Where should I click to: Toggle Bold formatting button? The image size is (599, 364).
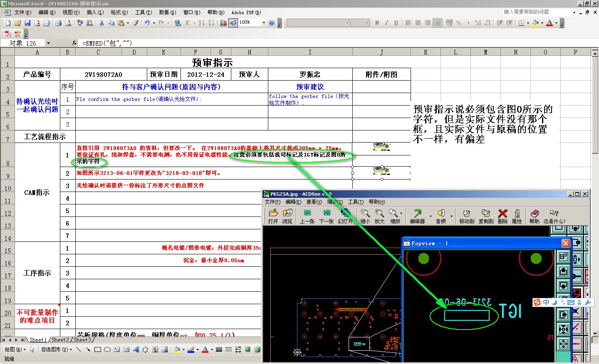[x=377, y=23]
